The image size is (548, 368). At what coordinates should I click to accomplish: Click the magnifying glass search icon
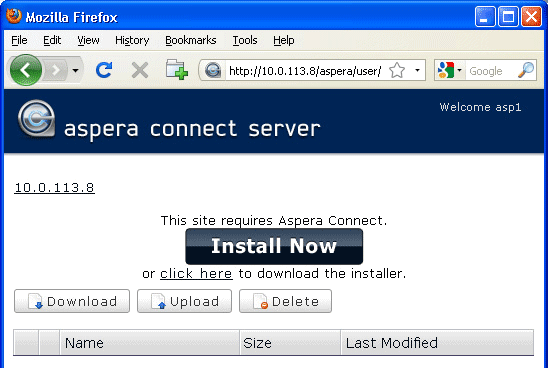click(526, 70)
